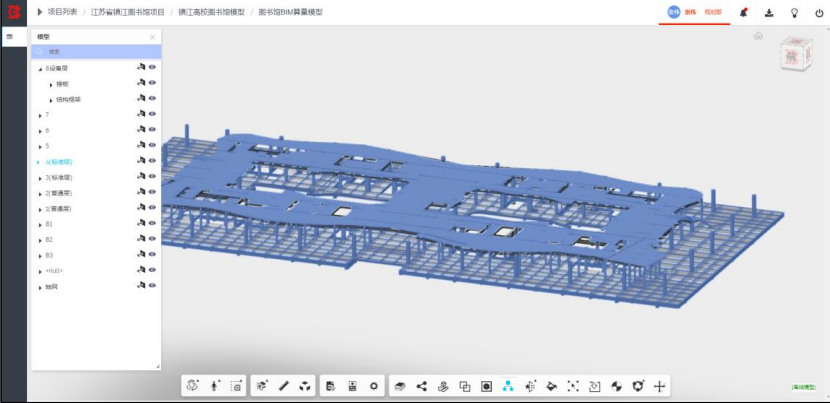Open notifications bell icon

coord(744,13)
